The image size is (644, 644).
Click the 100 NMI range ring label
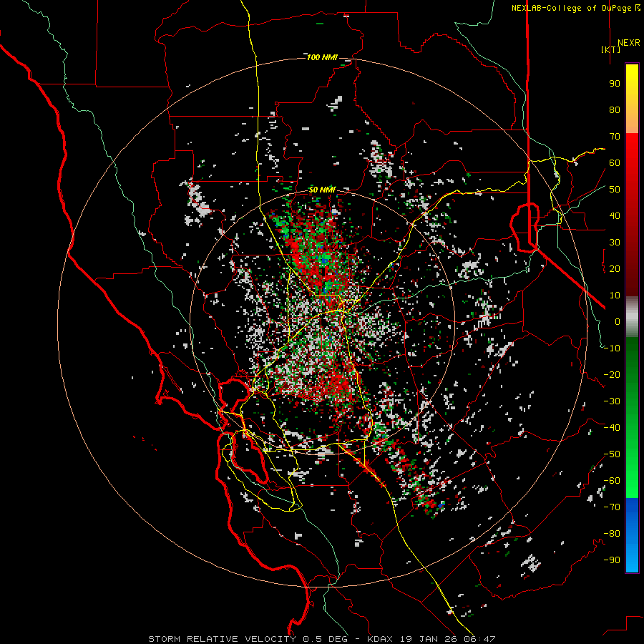322,57
